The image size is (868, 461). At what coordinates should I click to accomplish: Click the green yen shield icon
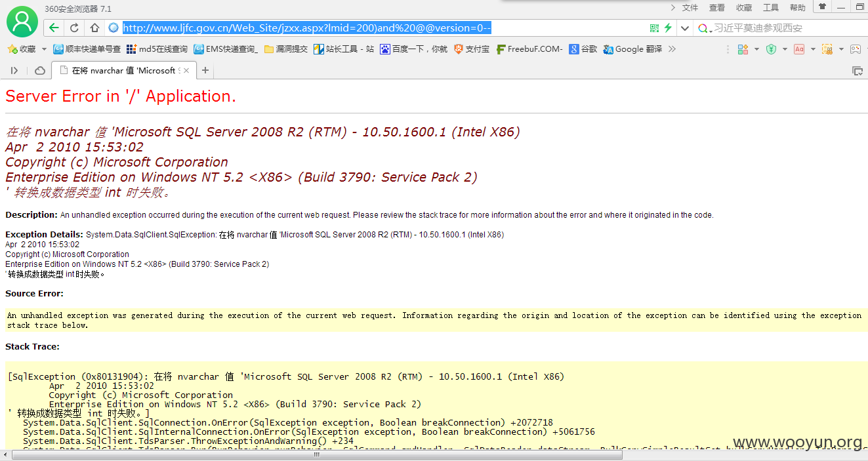tap(772, 49)
